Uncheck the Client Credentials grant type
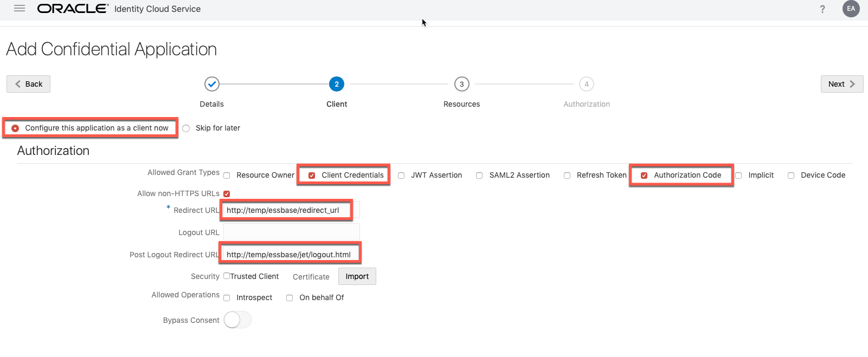Screen dimensions: 868x357 tap(312, 176)
